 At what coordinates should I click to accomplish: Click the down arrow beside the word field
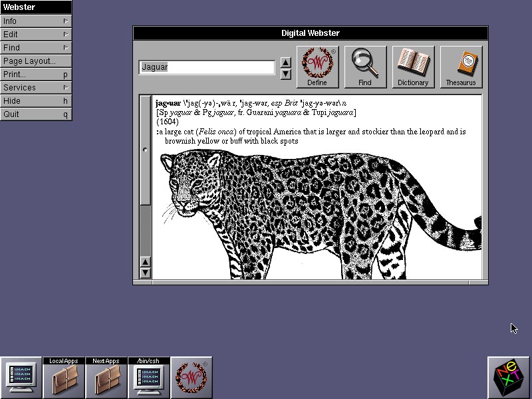(x=286, y=74)
